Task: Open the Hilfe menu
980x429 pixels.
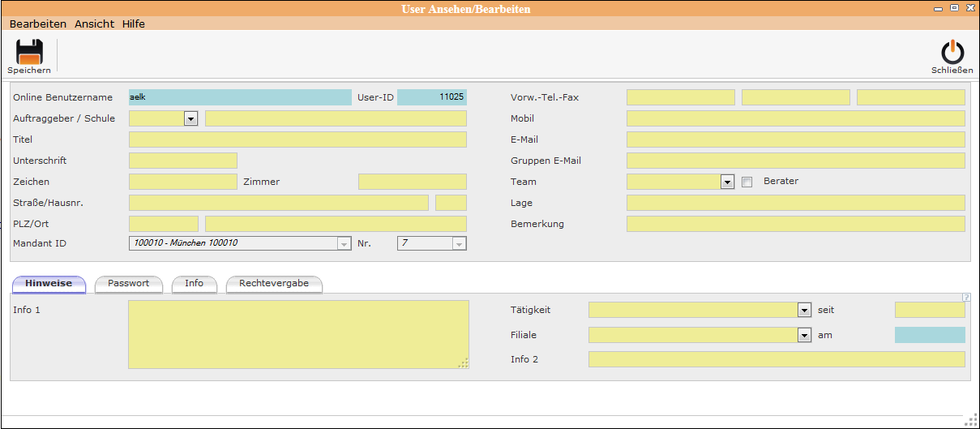Action: (x=134, y=24)
